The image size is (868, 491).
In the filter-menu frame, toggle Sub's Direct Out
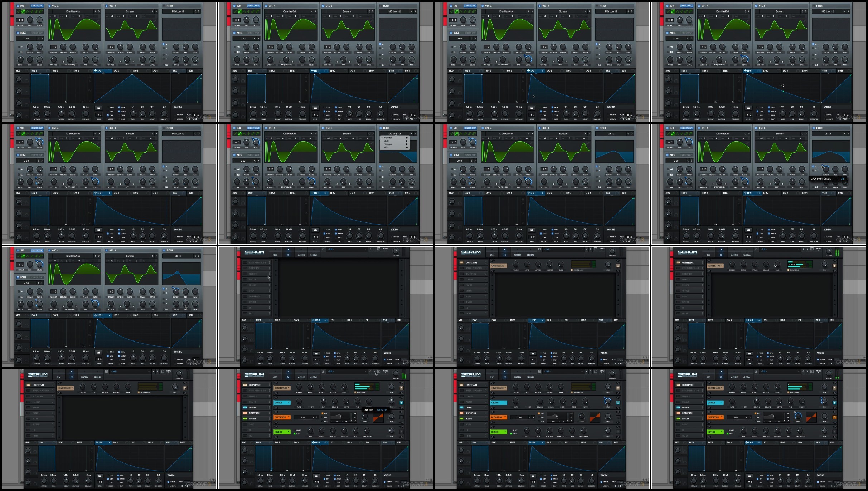tap(254, 128)
